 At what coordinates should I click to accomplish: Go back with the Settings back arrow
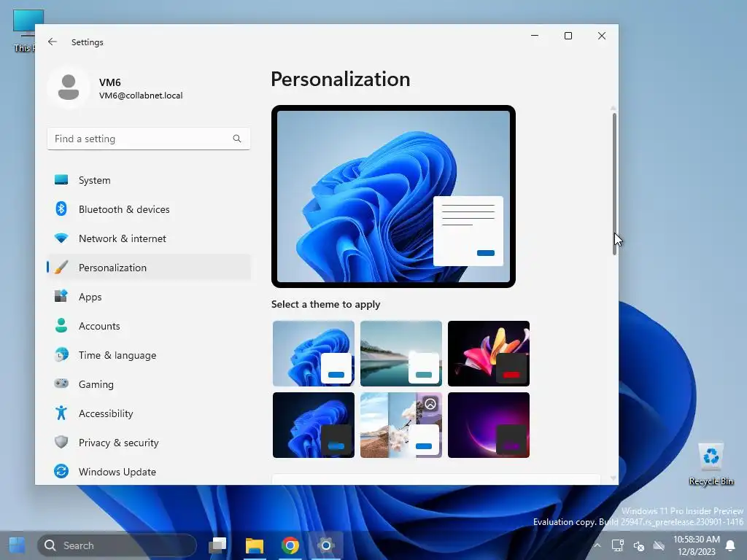click(x=53, y=42)
